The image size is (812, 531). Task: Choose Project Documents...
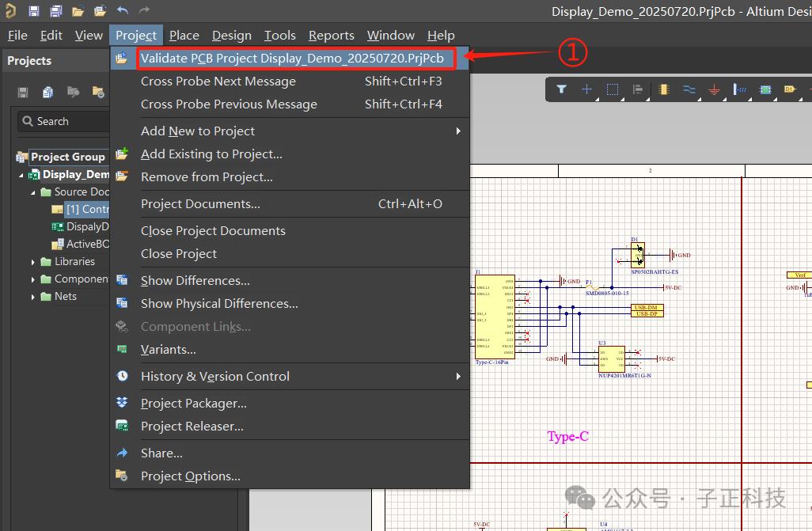point(290,203)
